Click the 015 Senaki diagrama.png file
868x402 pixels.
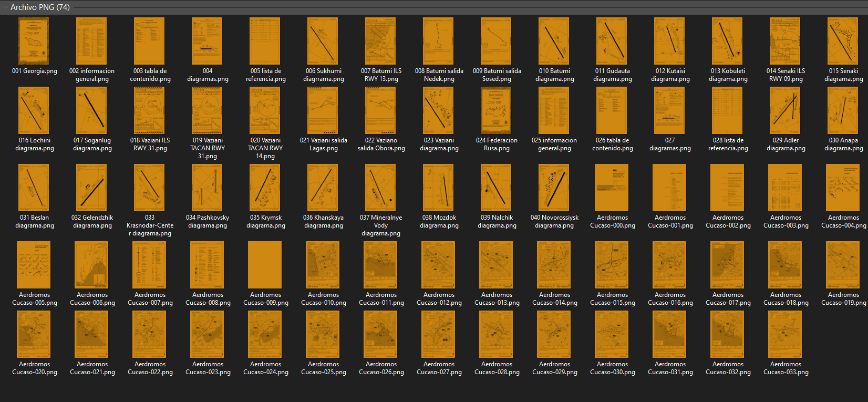point(843,41)
